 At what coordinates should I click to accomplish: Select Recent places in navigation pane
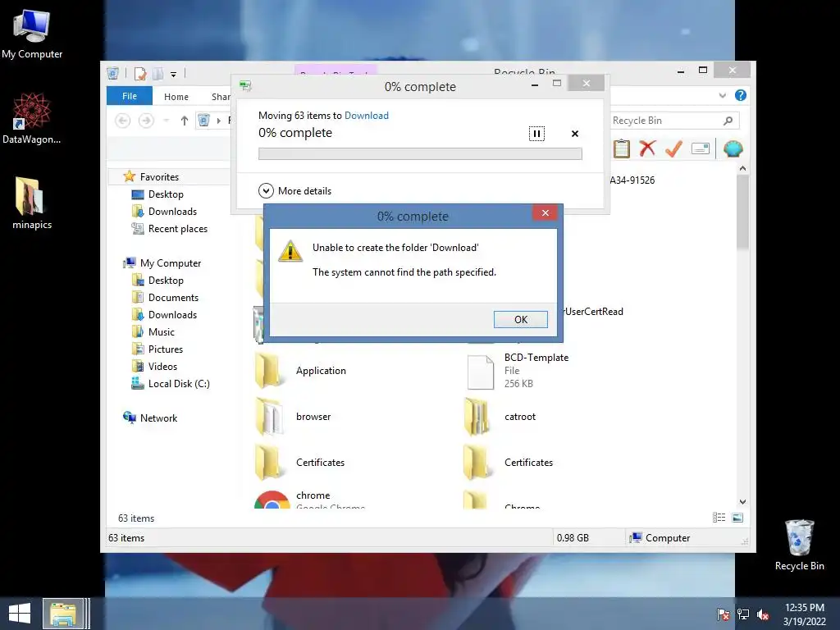177,229
